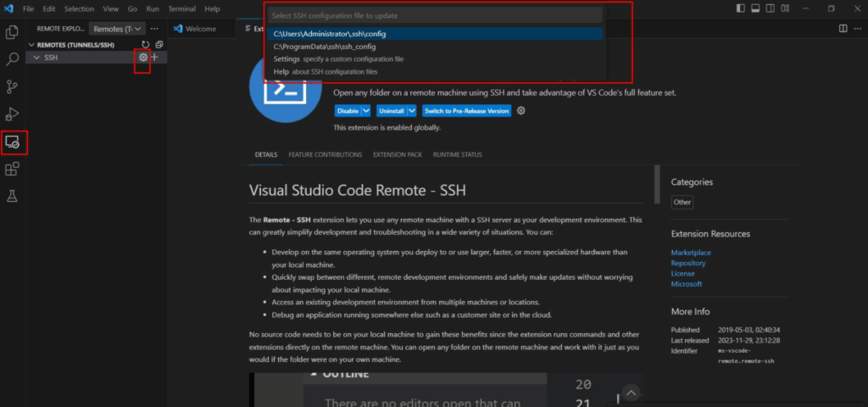This screenshot has width=868, height=407.
Task: Open the View menu
Action: tap(111, 8)
